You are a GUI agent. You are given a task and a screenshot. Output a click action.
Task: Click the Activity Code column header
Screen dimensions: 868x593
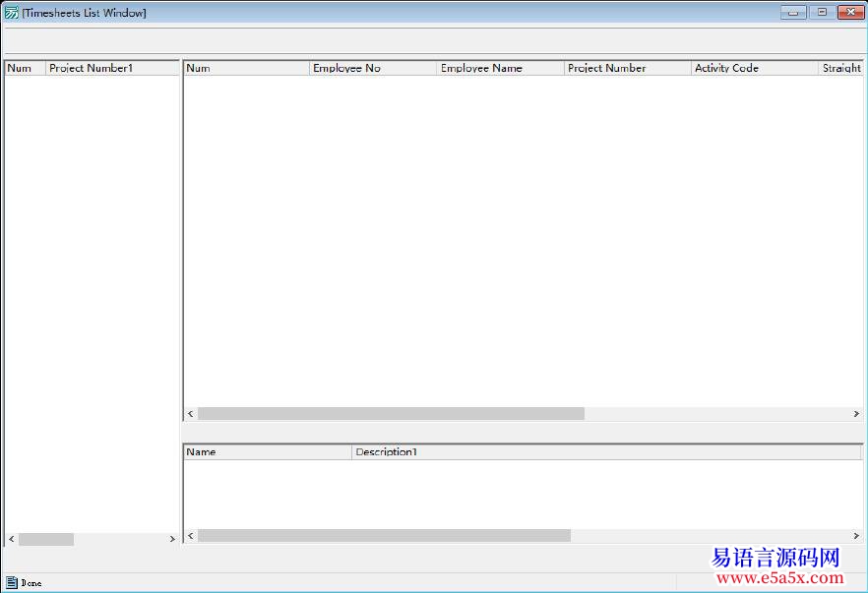[754, 68]
